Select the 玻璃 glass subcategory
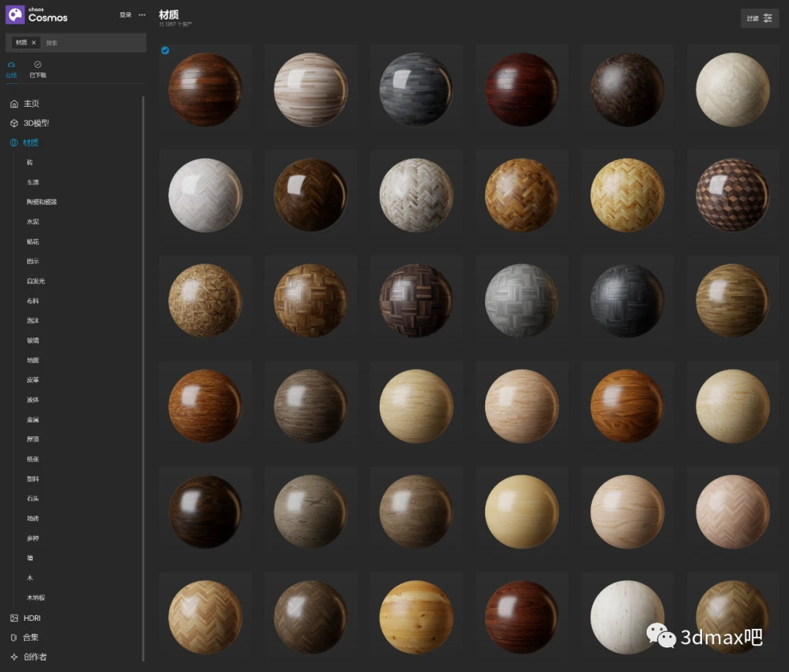The width and height of the screenshot is (789, 672). pos(33,340)
